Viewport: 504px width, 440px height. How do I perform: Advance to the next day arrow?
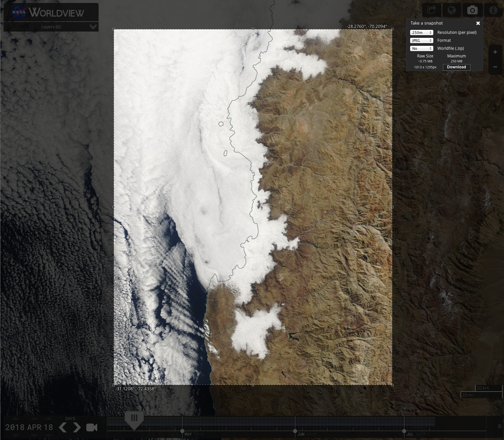point(77,427)
